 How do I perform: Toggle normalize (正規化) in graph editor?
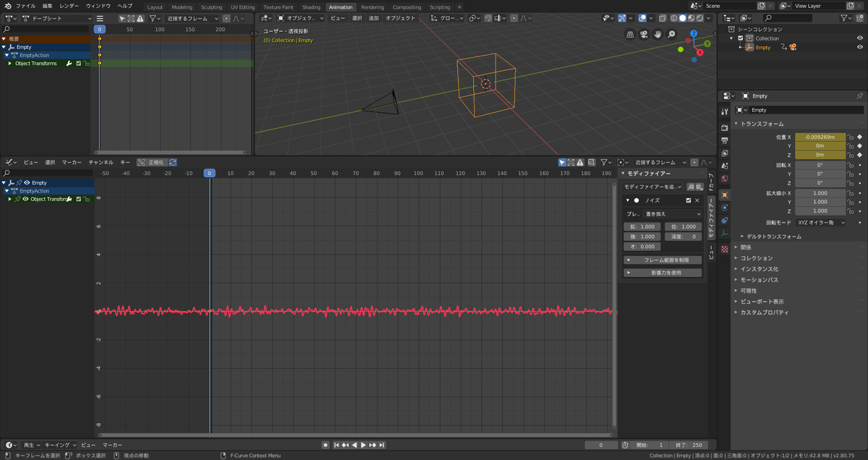pos(153,163)
